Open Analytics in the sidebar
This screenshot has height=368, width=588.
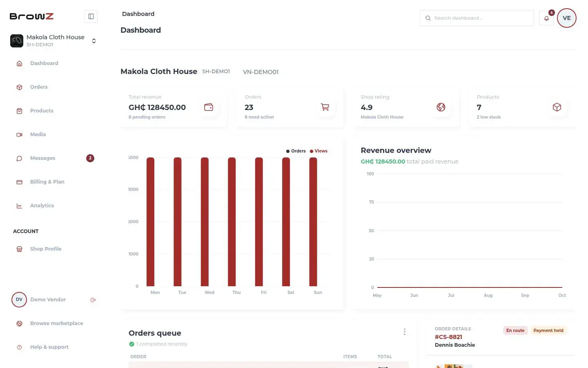point(42,206)
